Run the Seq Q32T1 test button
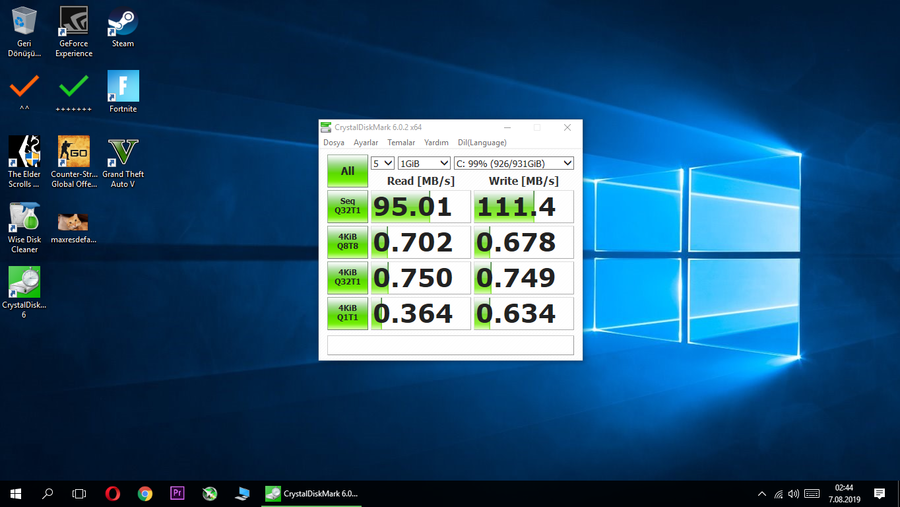 click(x=347, y=207)
